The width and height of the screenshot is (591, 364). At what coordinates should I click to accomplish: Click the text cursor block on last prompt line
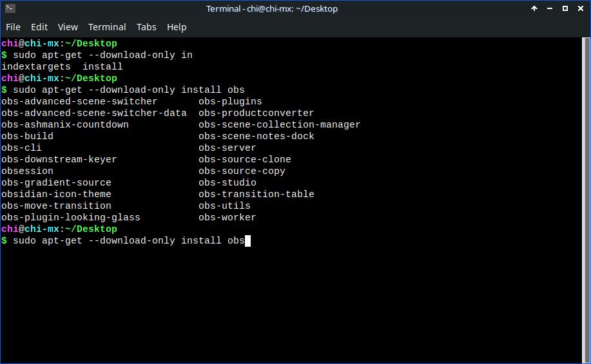pos(247,241)
